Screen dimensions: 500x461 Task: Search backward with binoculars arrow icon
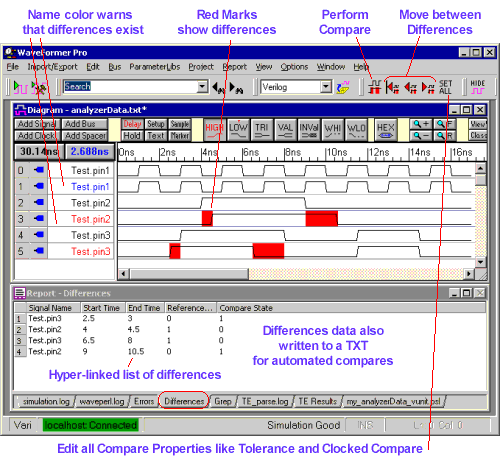tap(219, 88)
